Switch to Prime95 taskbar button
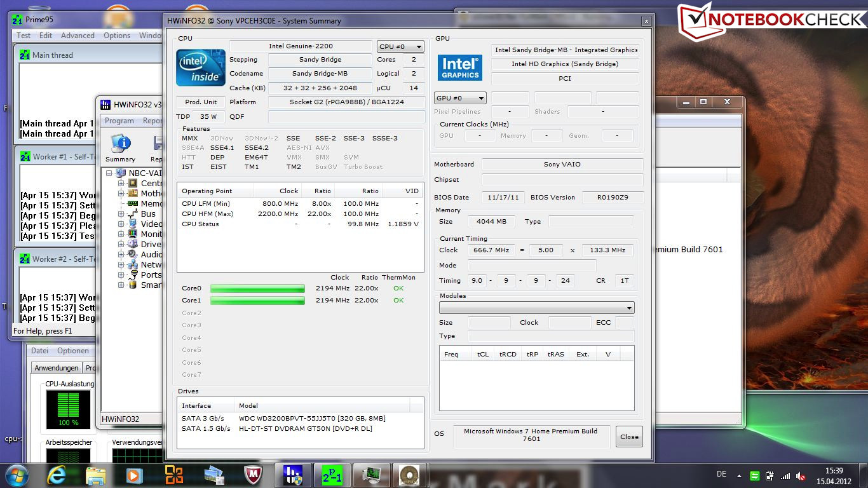This screenshot has height=488, width=868. [x=332, y=475]
